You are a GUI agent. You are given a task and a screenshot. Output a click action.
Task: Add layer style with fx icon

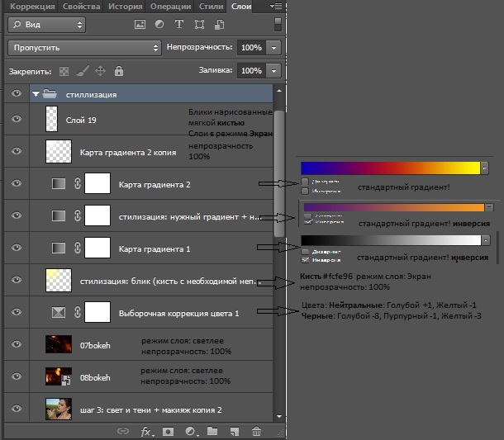[147, 431]
